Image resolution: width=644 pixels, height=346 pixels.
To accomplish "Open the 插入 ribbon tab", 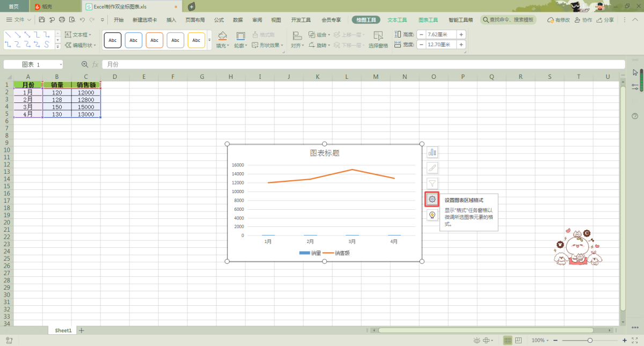I will (x=171, y=20).
